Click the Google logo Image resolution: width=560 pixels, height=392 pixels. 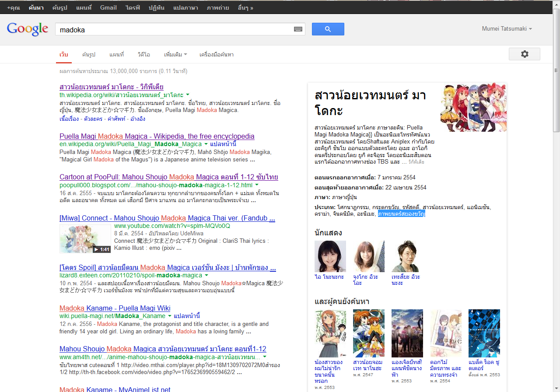27,29
